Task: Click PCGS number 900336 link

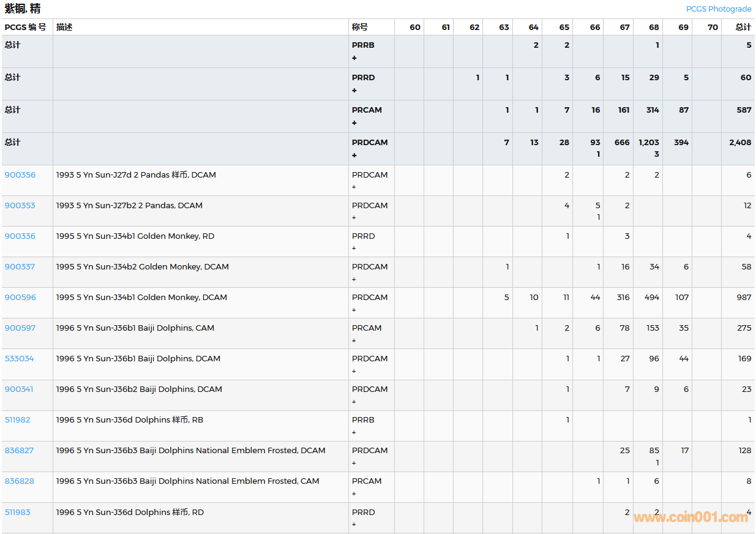Action: (x=20, y=236)
